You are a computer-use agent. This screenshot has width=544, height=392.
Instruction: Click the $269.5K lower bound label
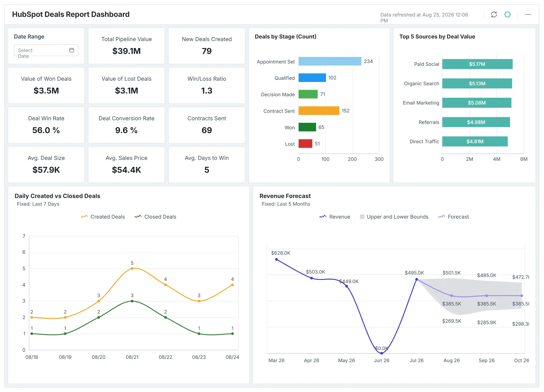coord(452,321)
